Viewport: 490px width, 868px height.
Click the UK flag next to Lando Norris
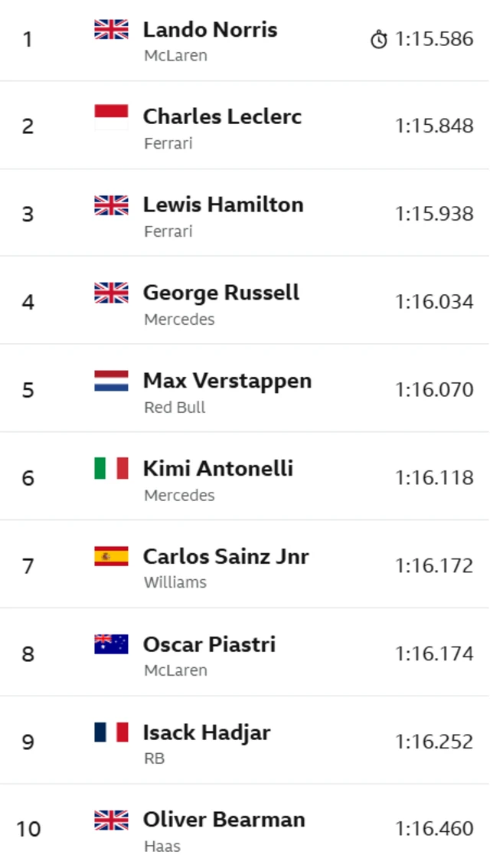[x=111, y=30]
